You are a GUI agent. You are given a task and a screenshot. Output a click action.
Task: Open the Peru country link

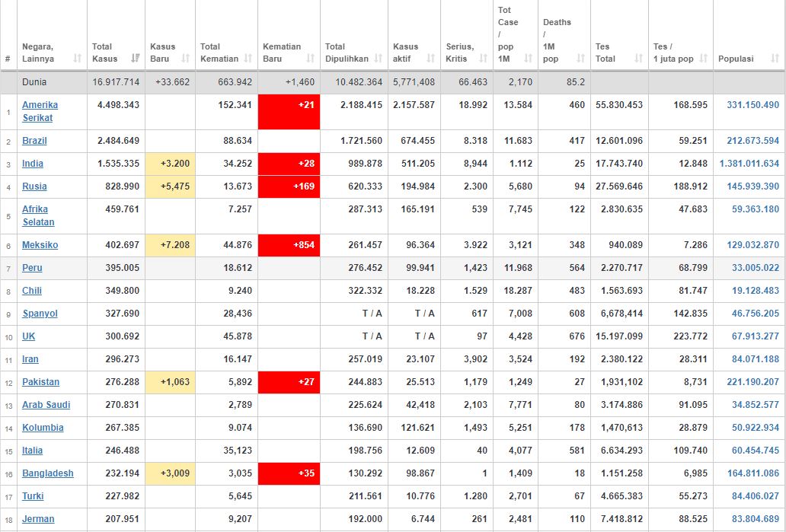pyautogui.click(x=32, y=267)
